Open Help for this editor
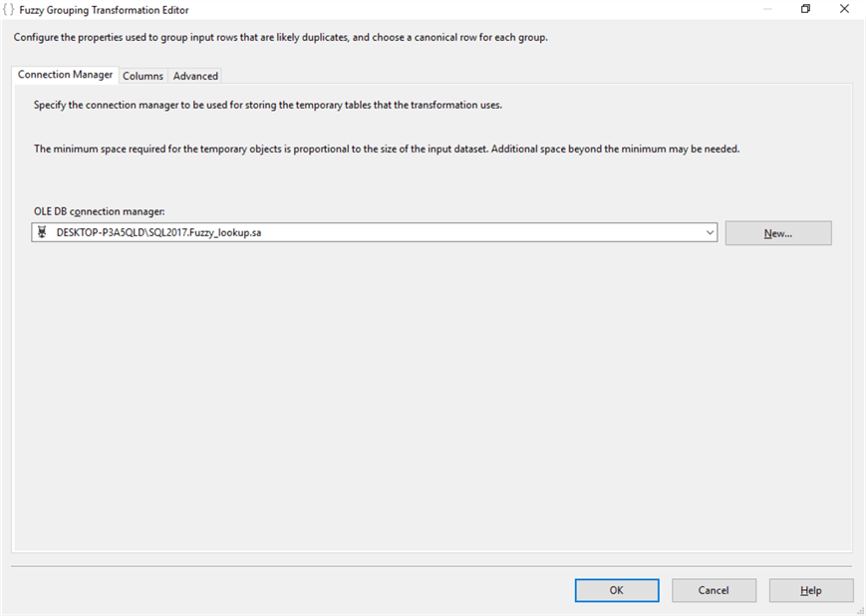The height and width of the screenshot is (616, 866). 810,590
